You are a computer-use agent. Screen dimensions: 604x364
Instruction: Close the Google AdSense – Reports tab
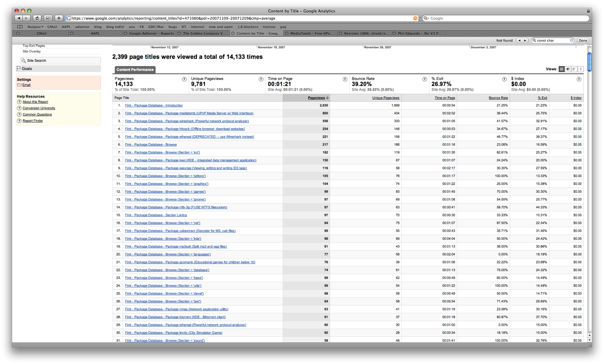pos(125,33)
